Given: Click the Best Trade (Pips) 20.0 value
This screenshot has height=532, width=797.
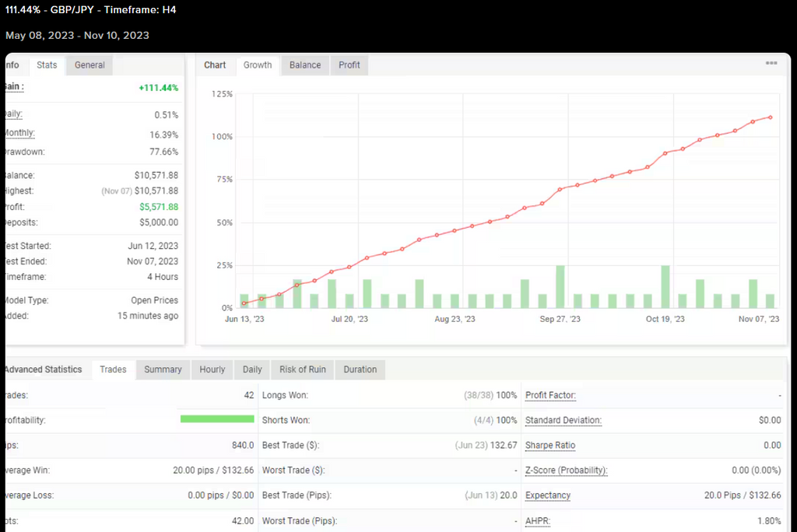Looking at the screenshot, I should tap(491, 495).
